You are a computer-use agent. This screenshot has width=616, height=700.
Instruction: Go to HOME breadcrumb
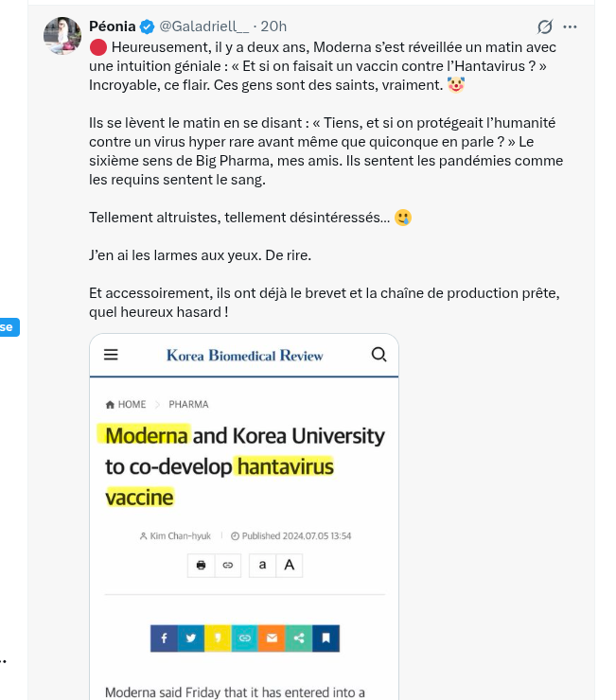(126, 405)
